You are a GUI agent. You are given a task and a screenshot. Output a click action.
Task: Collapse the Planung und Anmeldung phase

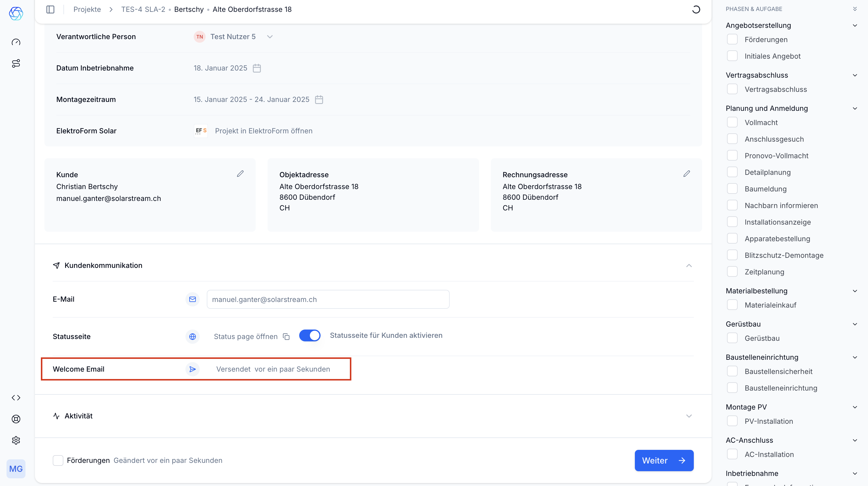[x=855, y=108]
